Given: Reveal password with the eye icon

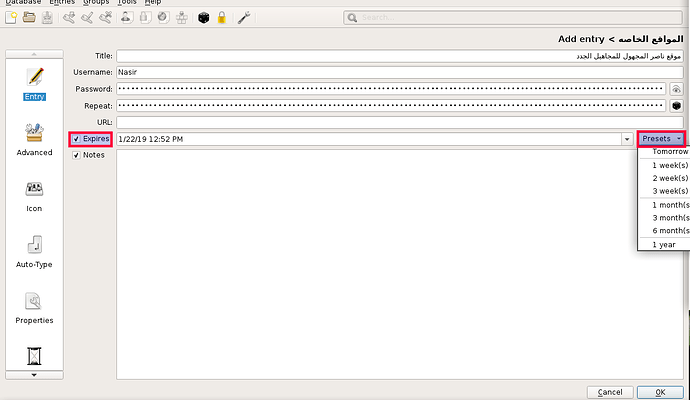Looking at the screenshot, I should tap(676, 89).
